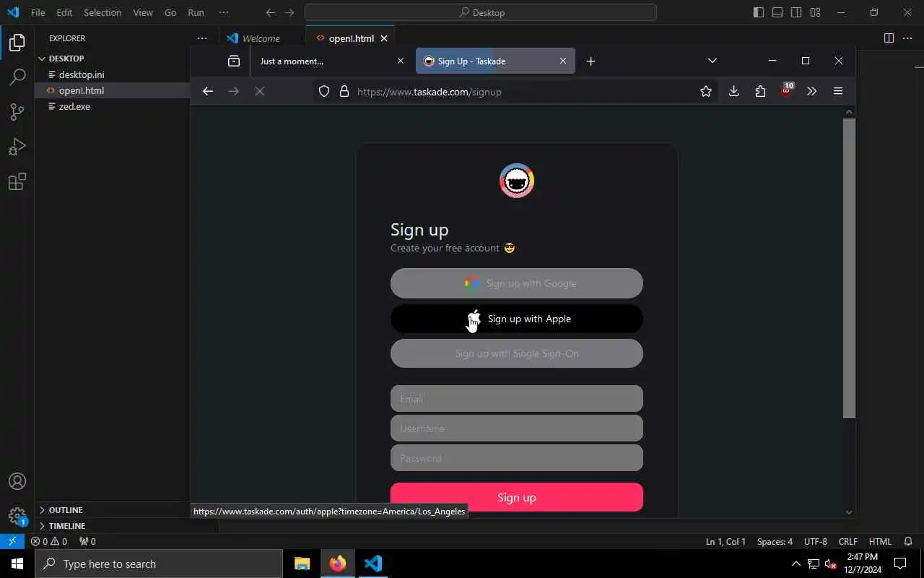The height and width of the screenshot is (578, 924).
Task: Open the Accounts icon in activity bar
Action: click(x=17, y=482)
